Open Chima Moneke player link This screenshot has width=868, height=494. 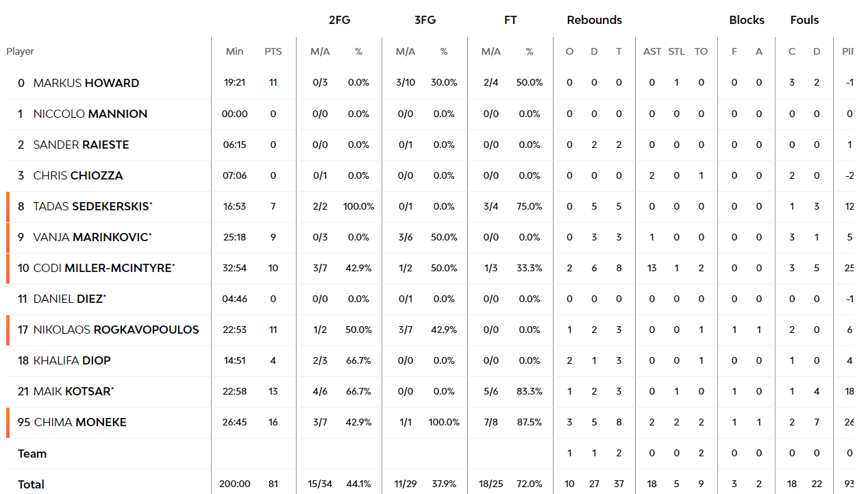(x=80, y=422)
